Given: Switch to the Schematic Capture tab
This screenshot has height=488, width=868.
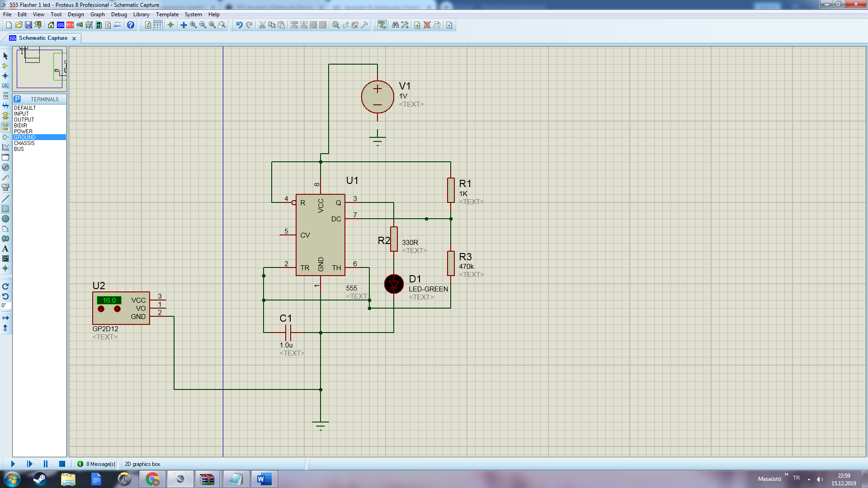Looking at the screenshot, I should tap(43, 38).
